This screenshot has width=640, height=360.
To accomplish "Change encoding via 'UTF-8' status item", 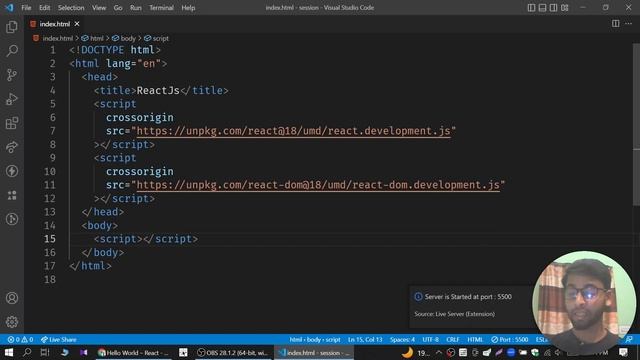I will coord(430,340).
